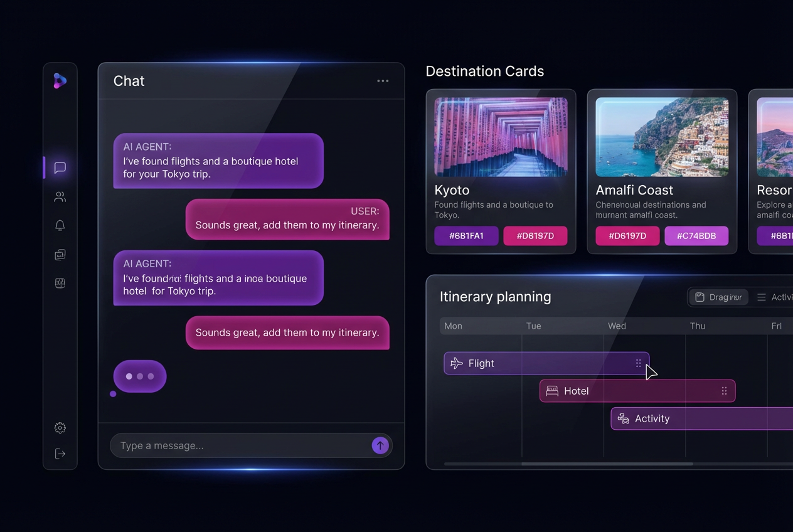Screen dimensions: 793x532
Task: Click the drag handle on the Flight bar
Action: coord(638,363)
